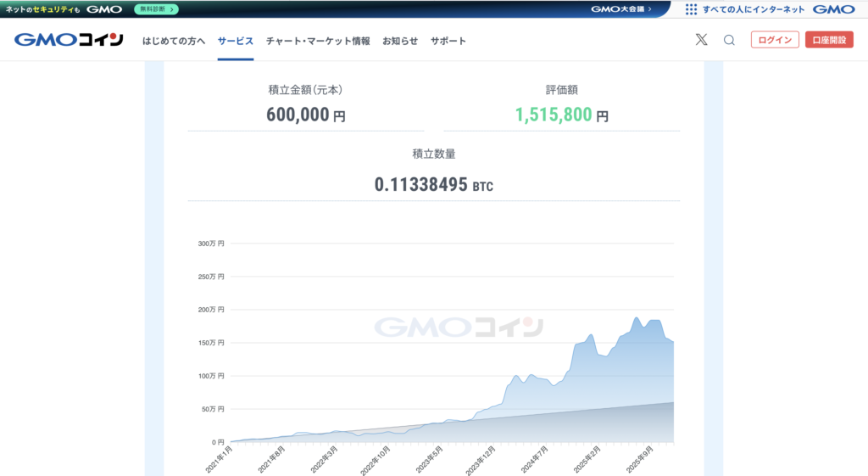Click the green 無料診断 button
The height and width of the screenshot is (476, 868).
156,9
